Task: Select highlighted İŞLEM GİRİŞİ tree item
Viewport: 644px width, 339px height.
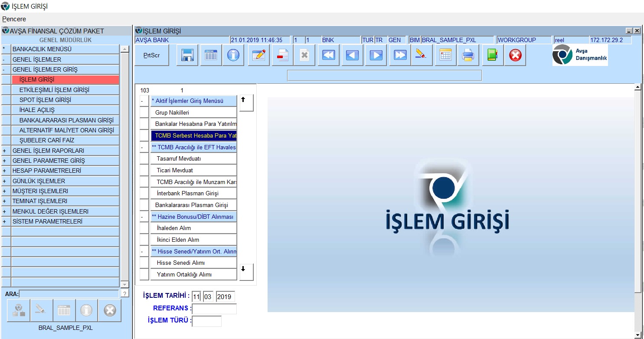Action: pyautogui.click(x=65, y=79)
